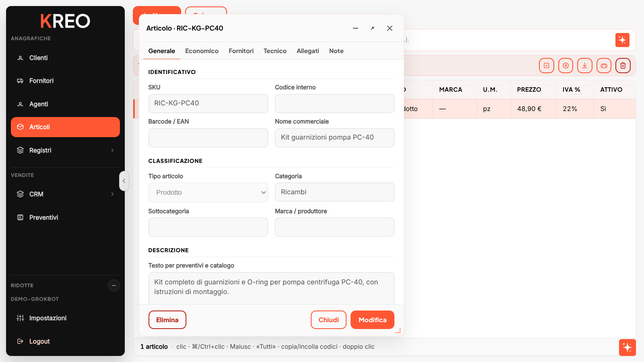Click the deselect circle-x toolbar icon
The image size is (644, 362).
(566, 66)
